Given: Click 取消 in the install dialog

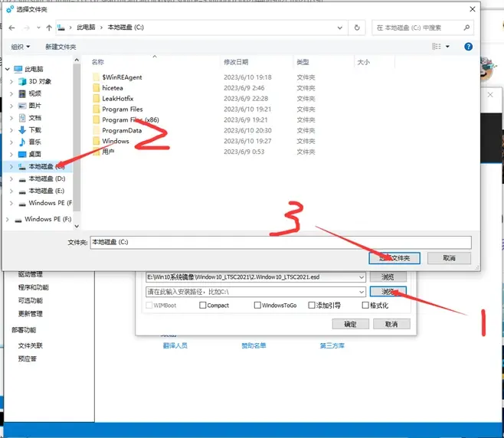Looking at the screenshot, I should [x=391, y=324].
